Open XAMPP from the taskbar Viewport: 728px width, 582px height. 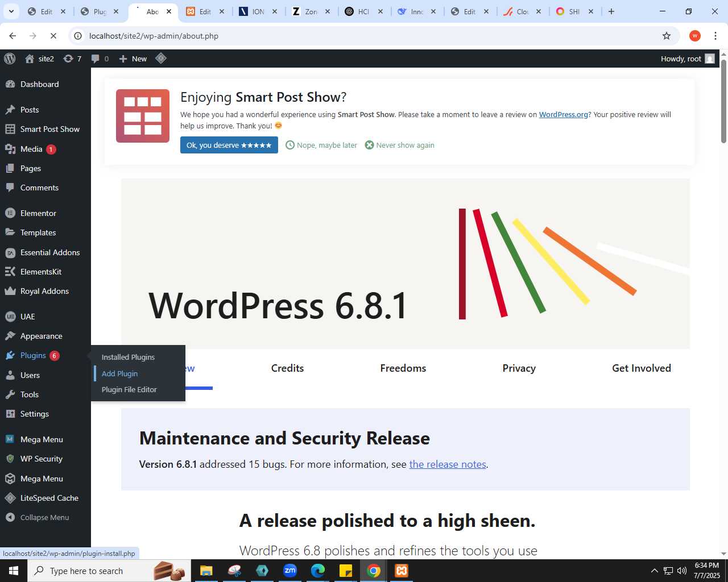(402, 571)
